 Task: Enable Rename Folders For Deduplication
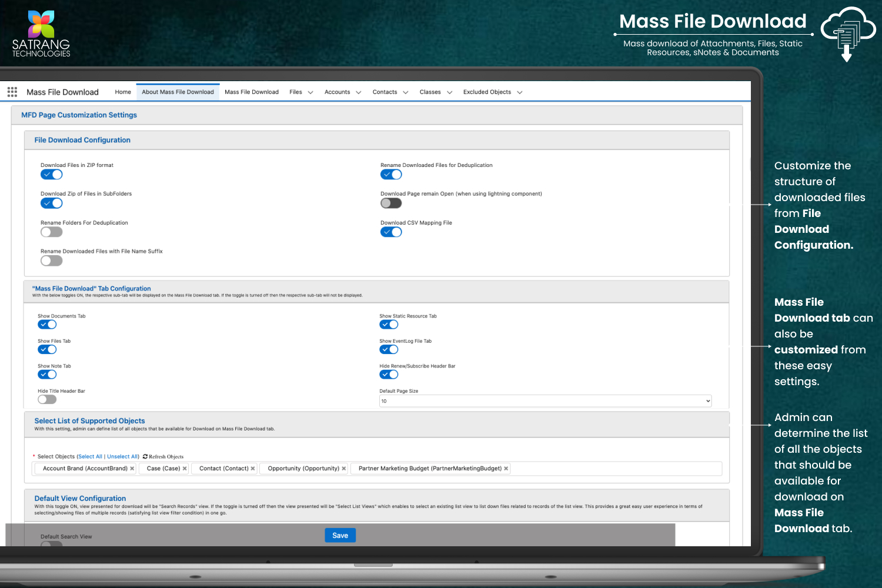52,232
